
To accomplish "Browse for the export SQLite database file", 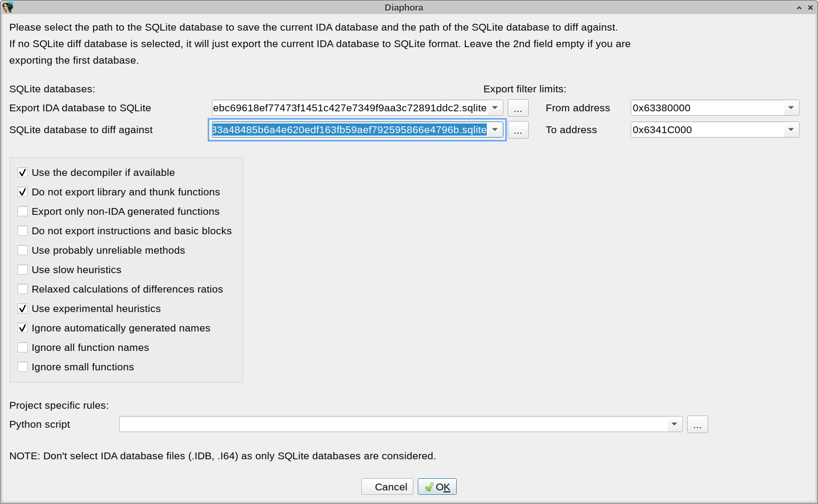I will click(517, 108).
